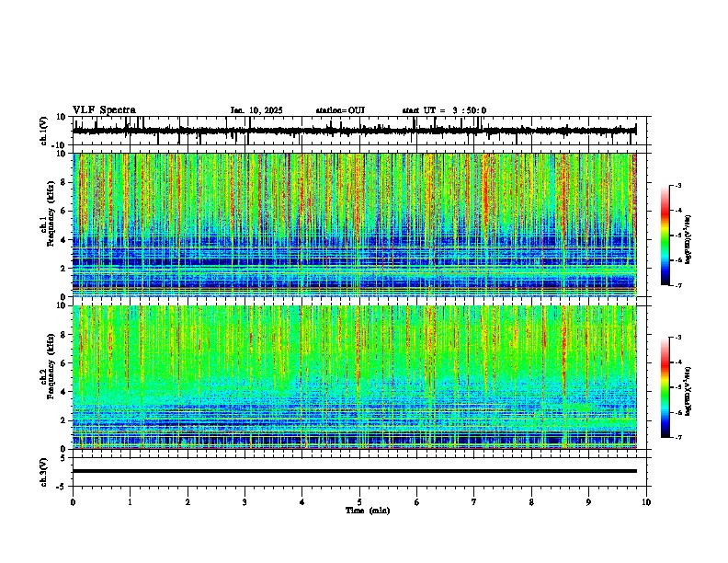
Task: Click the "-5" tick on ch.3 voltage axis
Action: pos(62,487)
